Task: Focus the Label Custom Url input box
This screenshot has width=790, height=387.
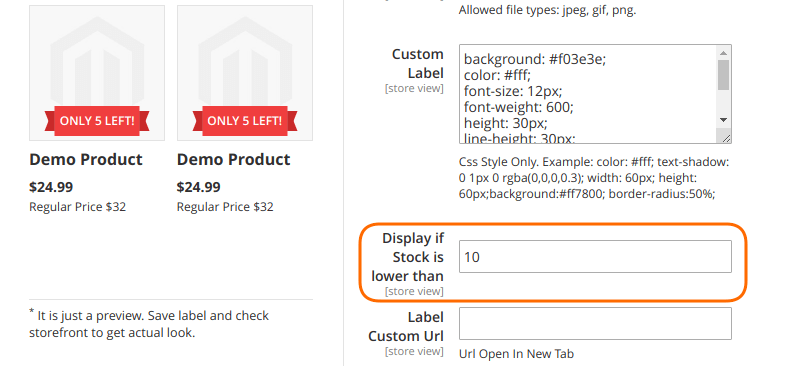Action: pos(595,324)
